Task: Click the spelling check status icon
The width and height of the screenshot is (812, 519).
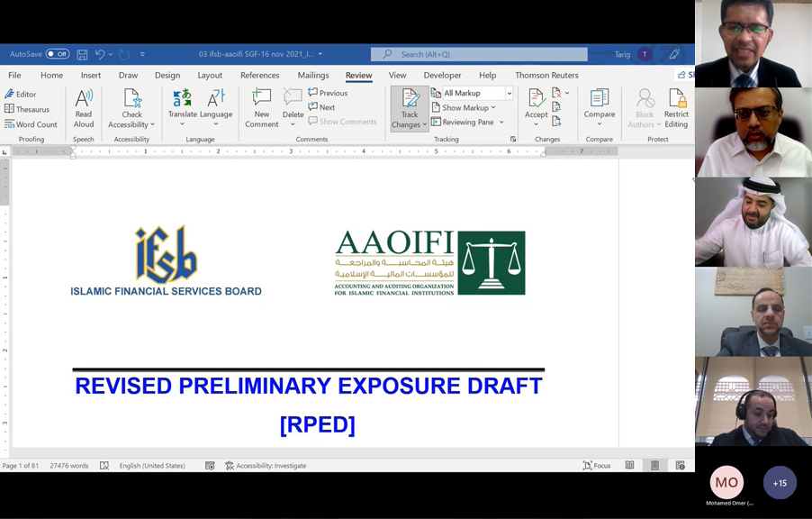Action: (x=104, y=466)
